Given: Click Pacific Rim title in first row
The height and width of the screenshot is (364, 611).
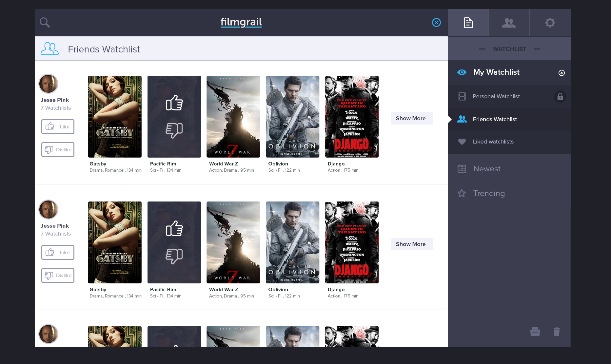Looking at the screenshot, I should pyautogui.click(x=163, y=163).
